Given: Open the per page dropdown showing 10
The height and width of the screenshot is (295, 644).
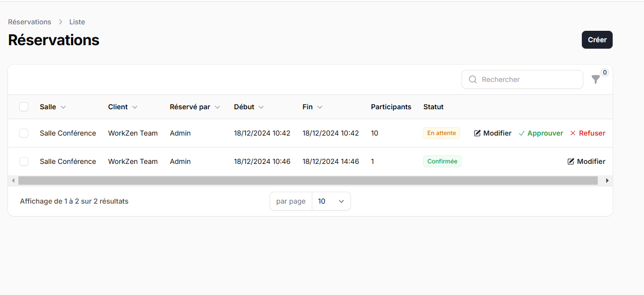Looking at the screenshot, I should point(331,201).
